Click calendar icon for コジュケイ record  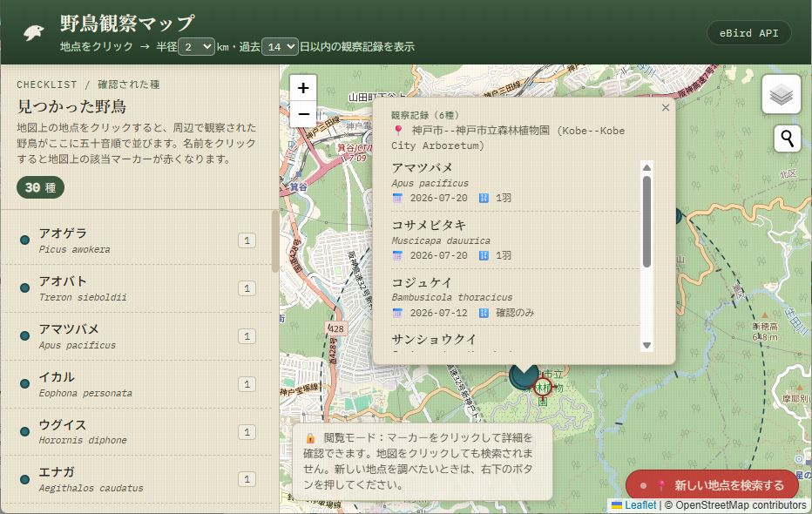pyautogui.click(x=397, y=313)
